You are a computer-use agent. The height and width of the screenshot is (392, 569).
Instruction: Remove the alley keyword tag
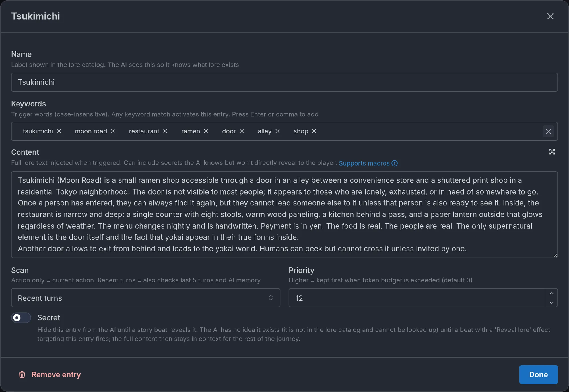(x=277, y=131)
